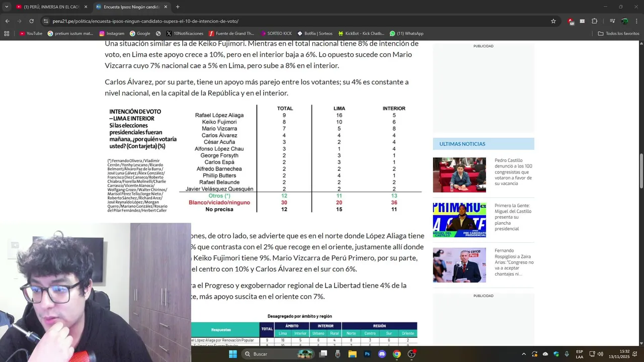The height and width of the screenshot is (362, 644).
Task: Show hidden system tray icons
Action: [x=524, y=354]
